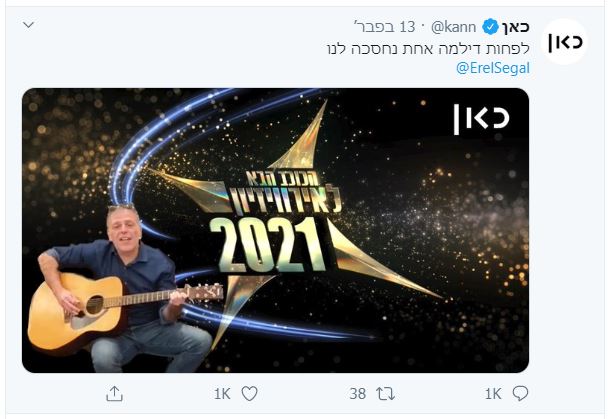This screenshot has width=610, height=419.
Task: Open the @ErelSegal mention link
Action: [x=493, y=68]
